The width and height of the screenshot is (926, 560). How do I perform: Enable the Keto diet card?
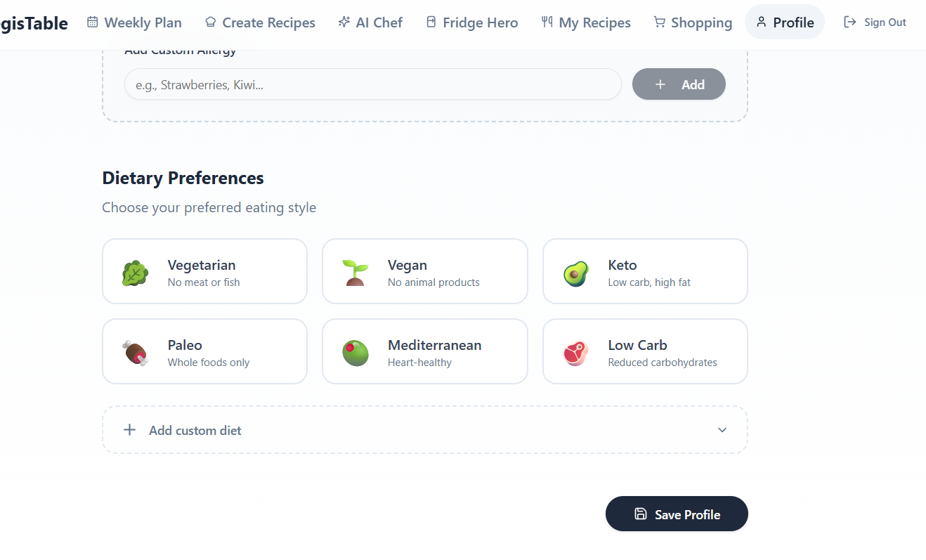[x=644, y=271]
